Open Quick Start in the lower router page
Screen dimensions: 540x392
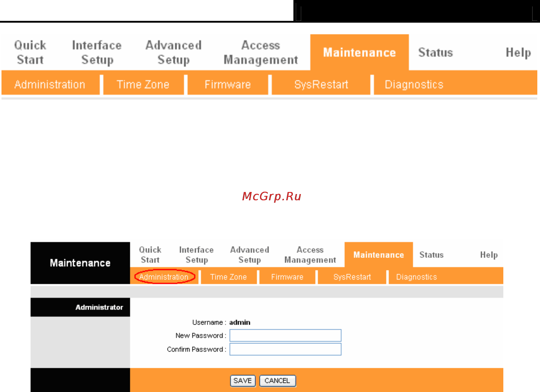pyautogui.click(x=150, y=255)
